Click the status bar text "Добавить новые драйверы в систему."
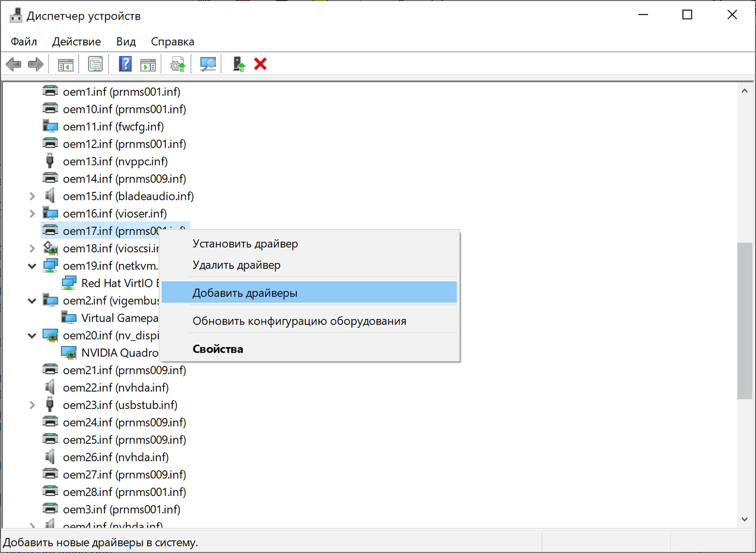 pyautogui.click(x=101, y=542)
